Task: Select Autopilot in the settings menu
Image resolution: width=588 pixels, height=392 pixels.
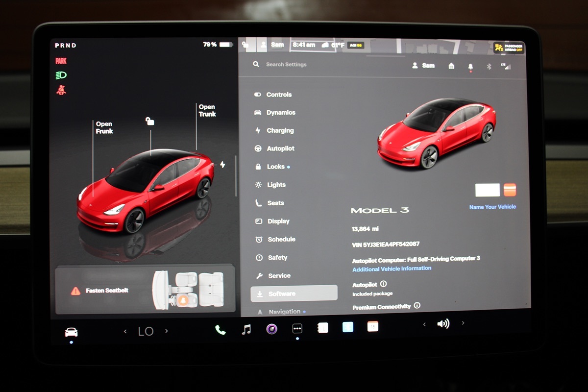Action: 280,148
